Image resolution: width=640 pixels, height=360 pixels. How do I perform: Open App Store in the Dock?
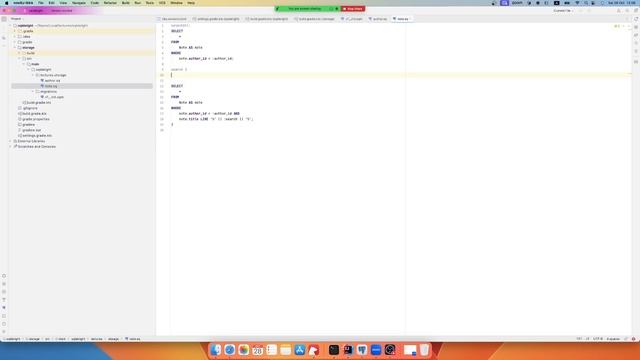[x=300, y=350]
